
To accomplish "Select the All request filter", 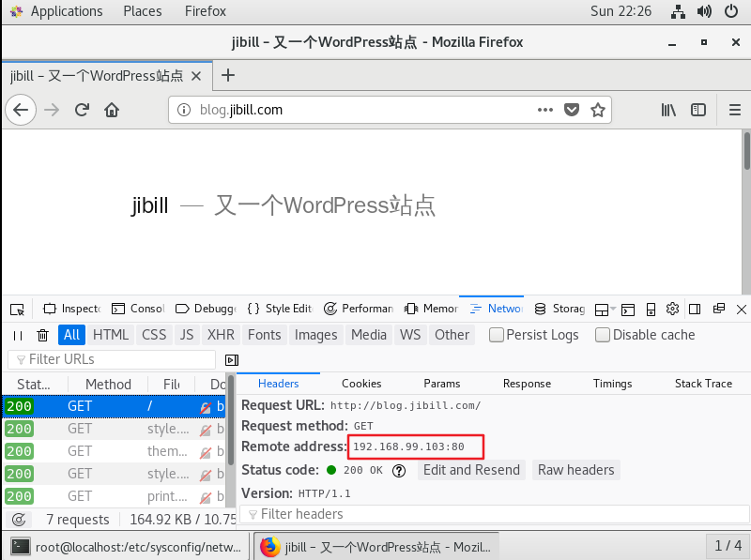I will [72, 335].
